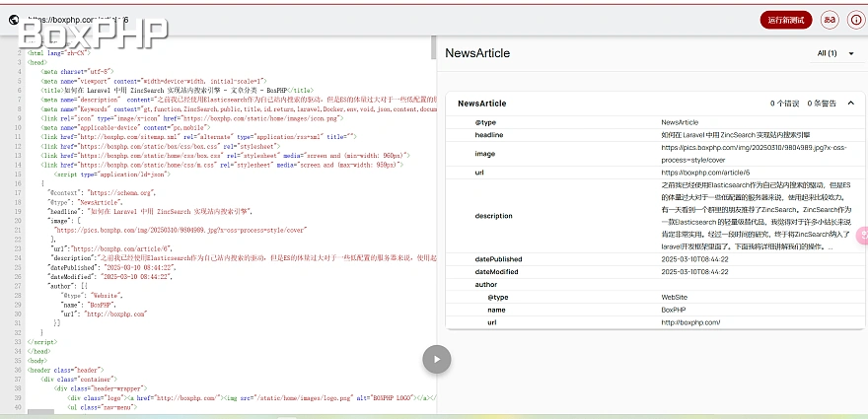Click the ul class="nav-menu" code line
Image resolution: width=868 pixels, height=419 pixels.
102,407
